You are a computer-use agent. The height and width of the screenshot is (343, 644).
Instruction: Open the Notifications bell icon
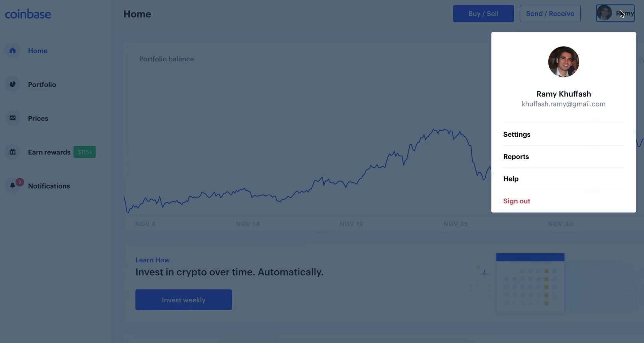(13, 186)
